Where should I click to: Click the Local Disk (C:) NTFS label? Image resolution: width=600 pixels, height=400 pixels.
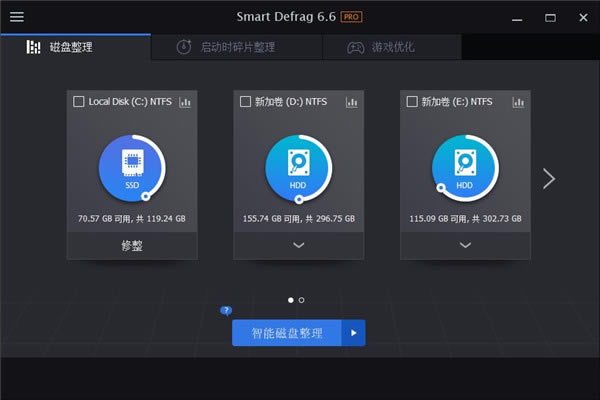point(130,101)
